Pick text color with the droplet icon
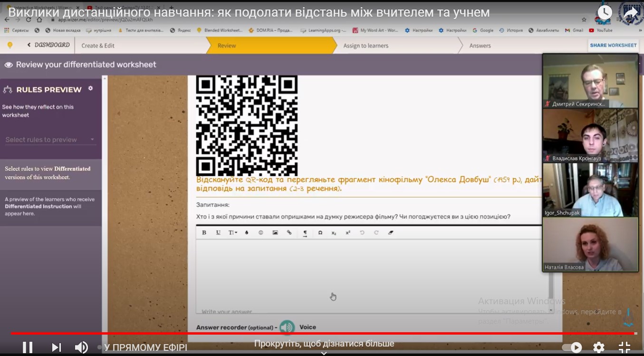Image resolution: width=644 pixels, height=356 pixels. click(247, 232)
